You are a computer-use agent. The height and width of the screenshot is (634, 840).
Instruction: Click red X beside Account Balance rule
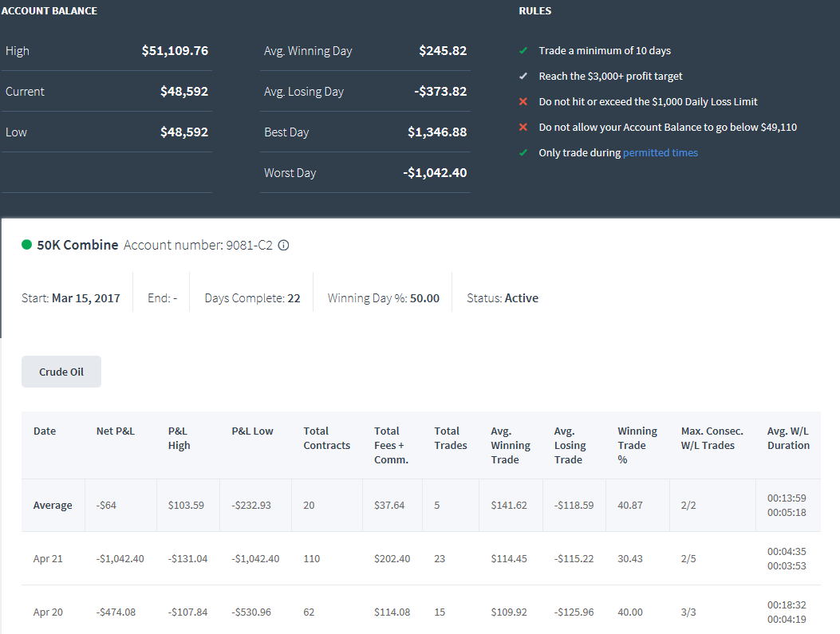point(523,127)
